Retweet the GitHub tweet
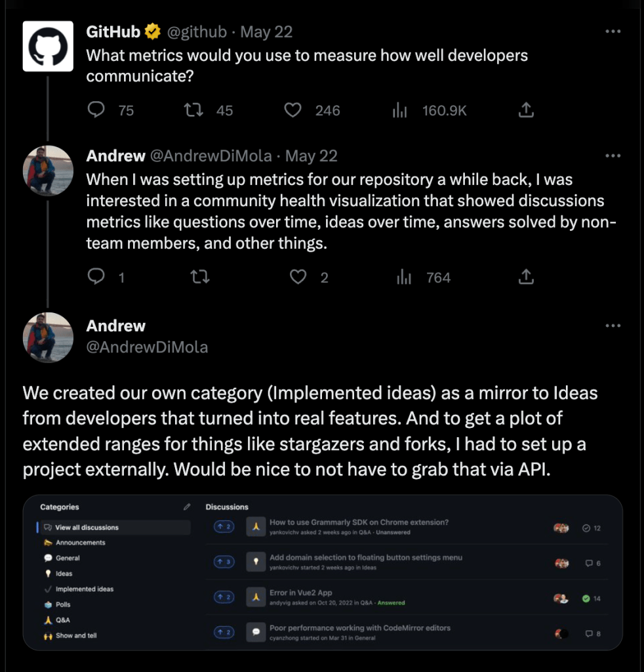 (194, 110)
